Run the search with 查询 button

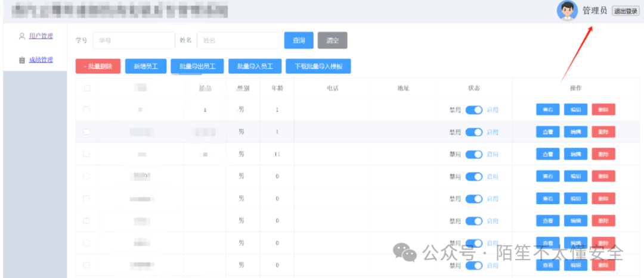coord(299,40)
